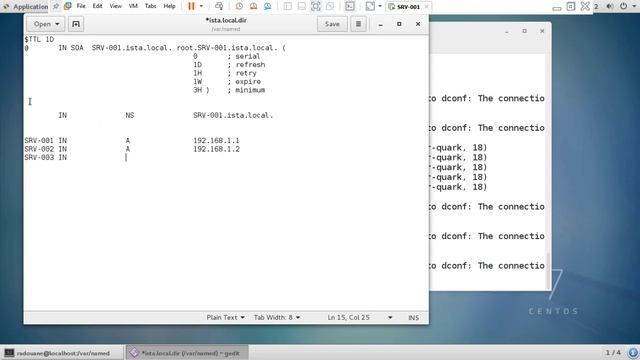The width and height of the screenshot is (640, 360).
Task: Open the snapshot manager
Action: click(x=268, y=6)
